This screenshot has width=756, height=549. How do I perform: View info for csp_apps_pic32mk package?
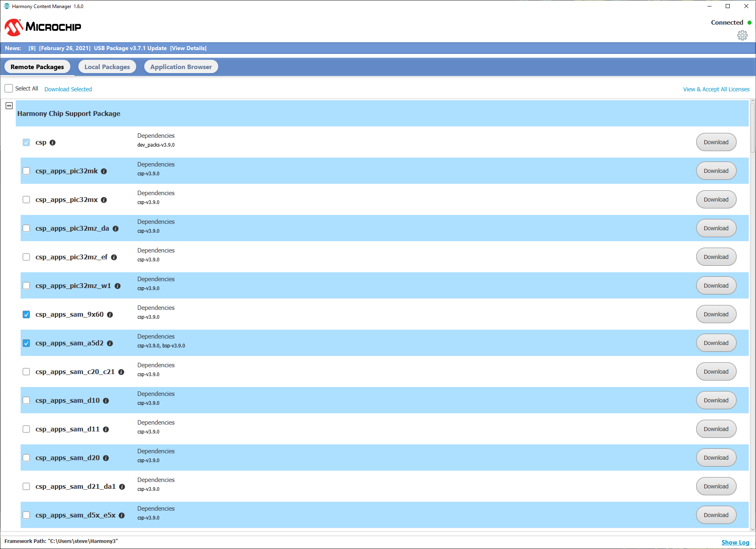click(104, 171)
